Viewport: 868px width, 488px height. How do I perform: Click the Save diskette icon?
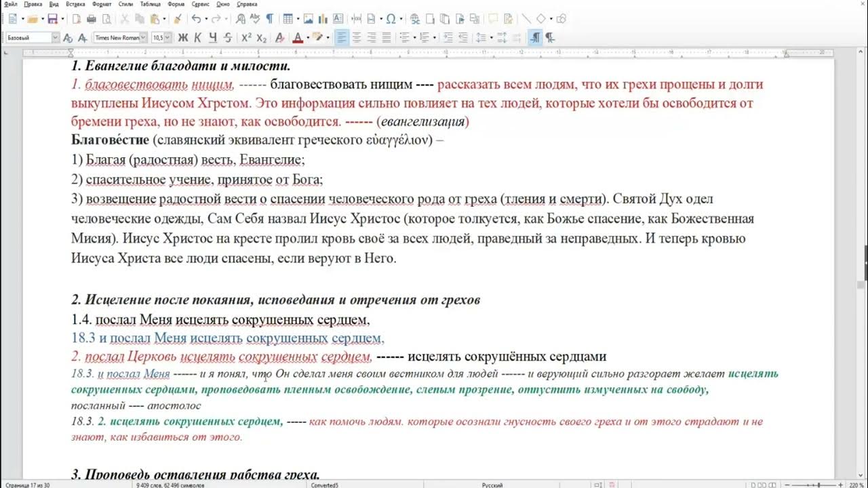[x=52, y=19]
